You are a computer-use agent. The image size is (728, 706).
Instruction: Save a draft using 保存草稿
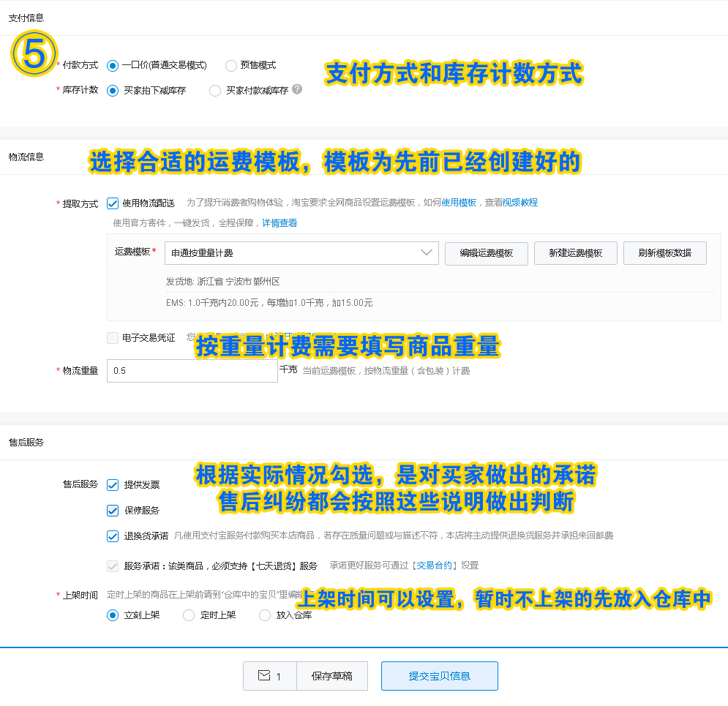pos(332,675)
